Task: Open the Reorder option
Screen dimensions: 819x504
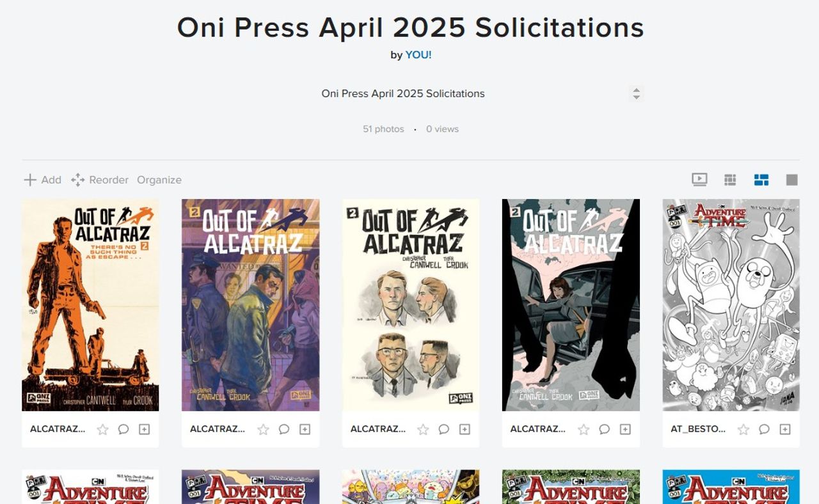Action: coord(100,180)
